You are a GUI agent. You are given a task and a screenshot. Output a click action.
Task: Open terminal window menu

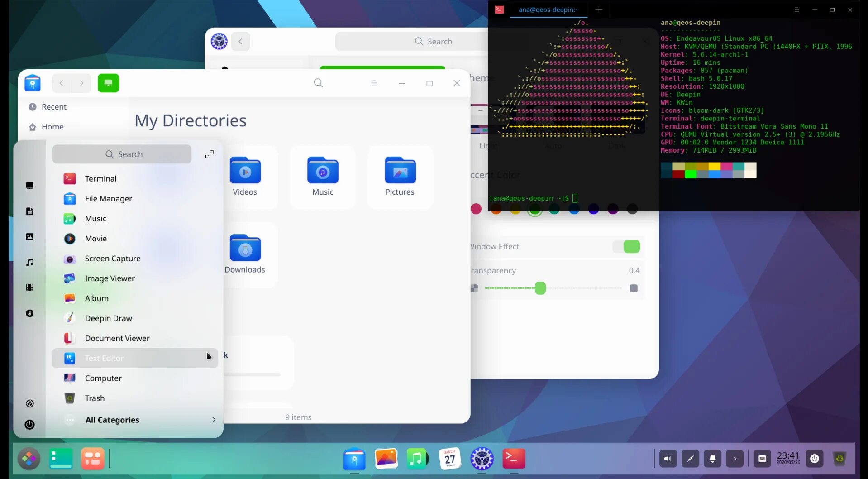click(797, 10)
